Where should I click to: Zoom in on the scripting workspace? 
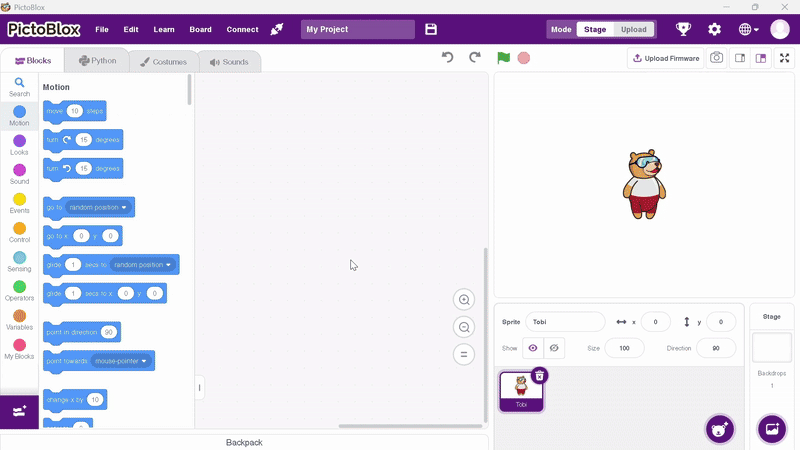[463, 300]
